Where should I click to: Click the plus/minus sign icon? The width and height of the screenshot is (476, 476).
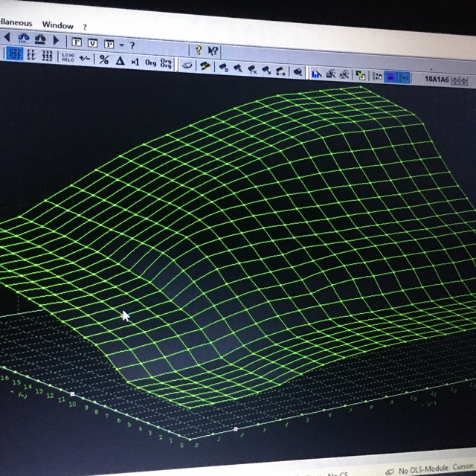tap(84, 59)
